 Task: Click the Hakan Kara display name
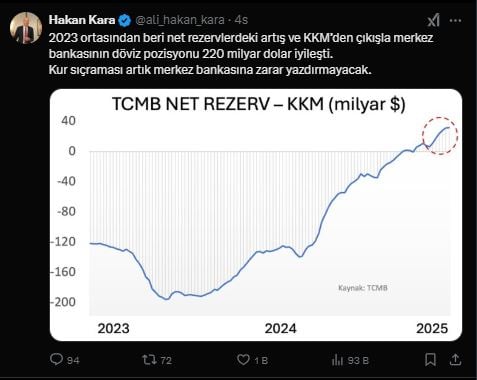click(x=82, y=20)
